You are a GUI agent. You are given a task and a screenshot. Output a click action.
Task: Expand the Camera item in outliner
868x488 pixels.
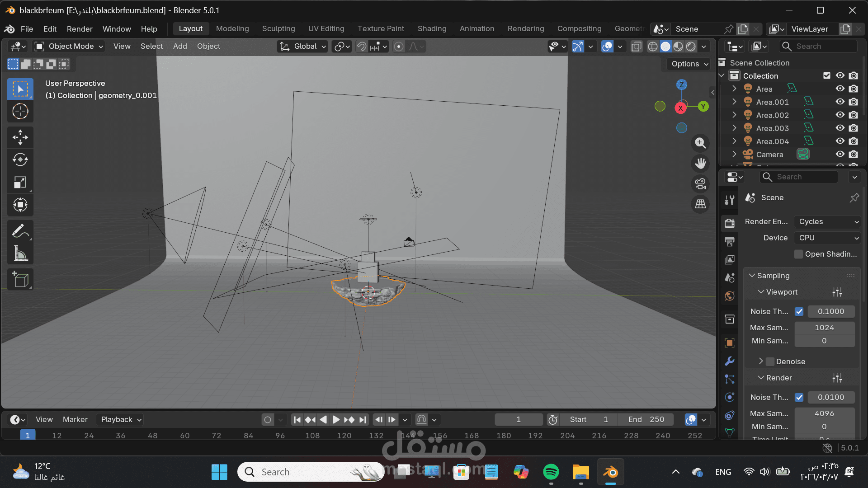click(x=734, y=155)
